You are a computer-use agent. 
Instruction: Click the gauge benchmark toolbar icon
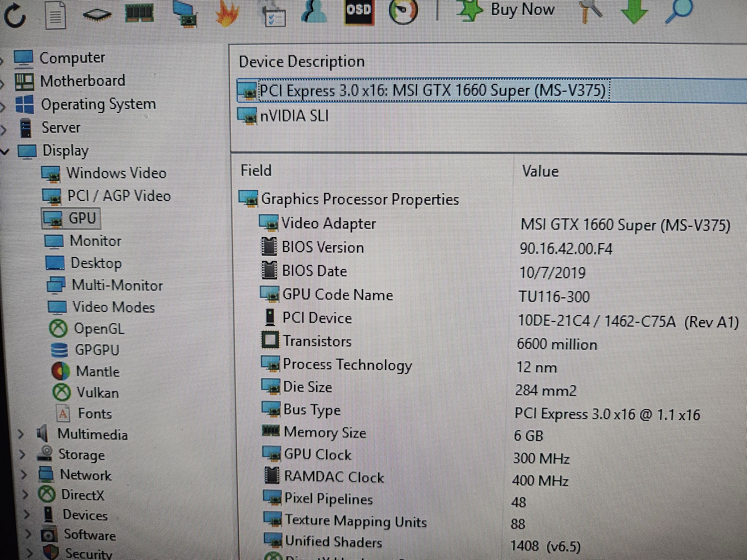(403, 12)
